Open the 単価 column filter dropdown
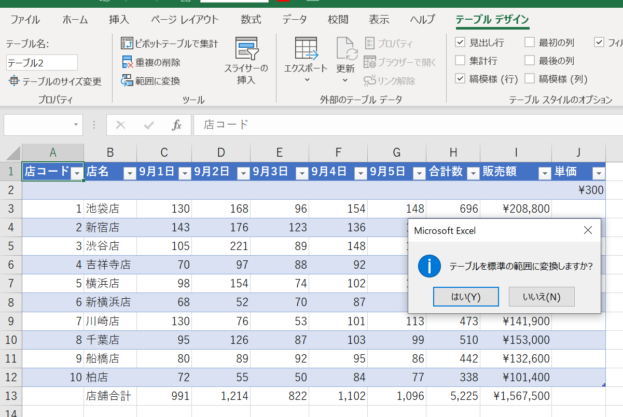This screenshot has height=417, width=623. click(598, 173)
